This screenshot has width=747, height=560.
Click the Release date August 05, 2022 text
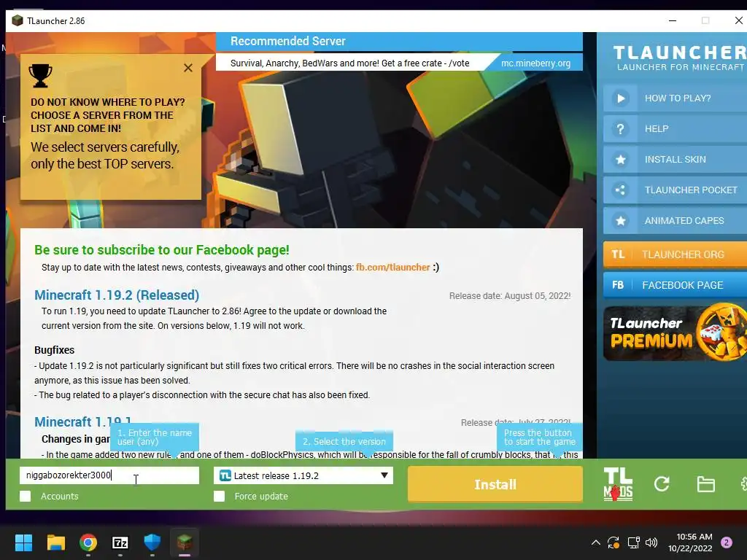(510, 296)
